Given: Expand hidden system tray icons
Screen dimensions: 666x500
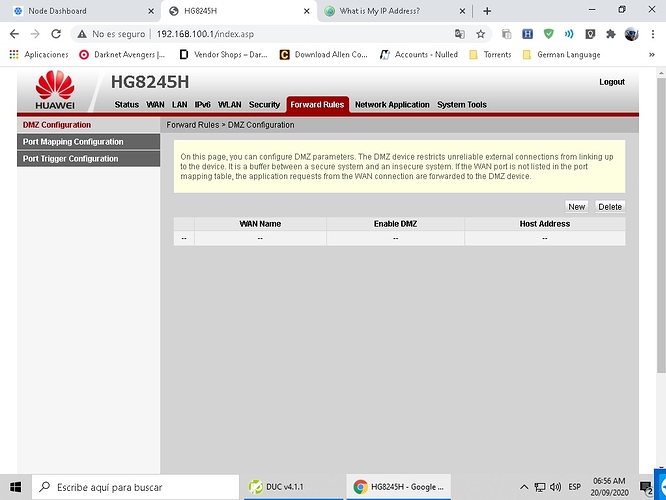Looking at the screenshot, I should (523, 487).
